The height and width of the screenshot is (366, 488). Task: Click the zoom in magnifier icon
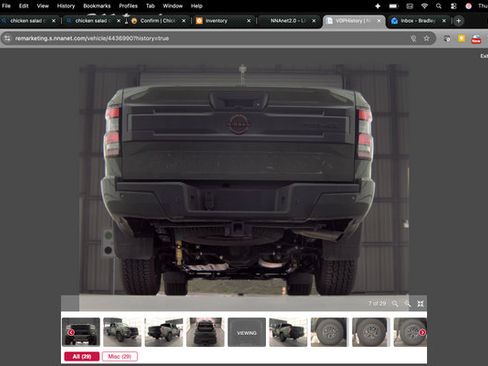395,304
